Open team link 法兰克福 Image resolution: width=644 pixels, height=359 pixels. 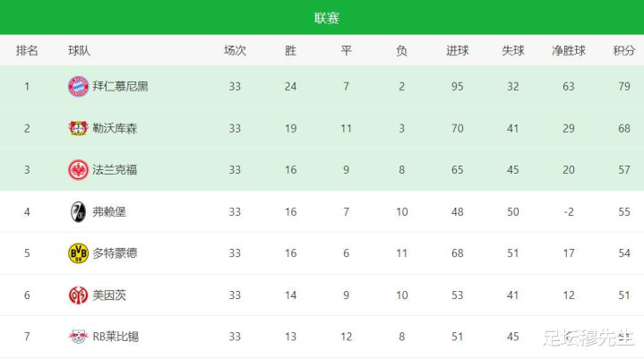(x=115, y=170)
